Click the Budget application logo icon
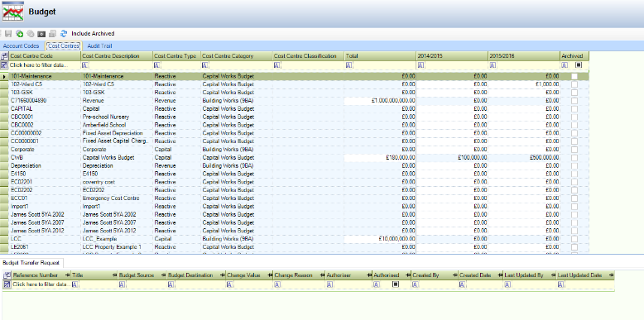The height and width of the screenshot is (320, 644). pos(13,12)
